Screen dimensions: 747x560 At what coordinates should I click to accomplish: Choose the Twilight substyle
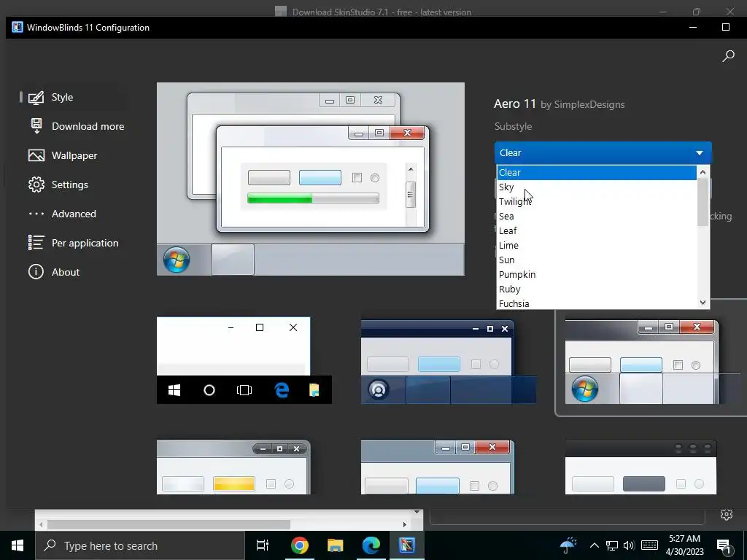597,201
